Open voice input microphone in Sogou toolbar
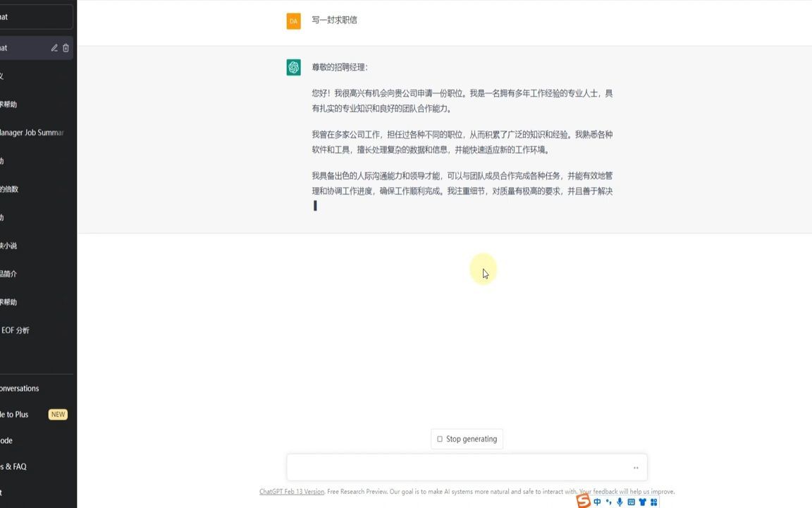The height and width of the screenshot is (508, 812). (620, 502)
